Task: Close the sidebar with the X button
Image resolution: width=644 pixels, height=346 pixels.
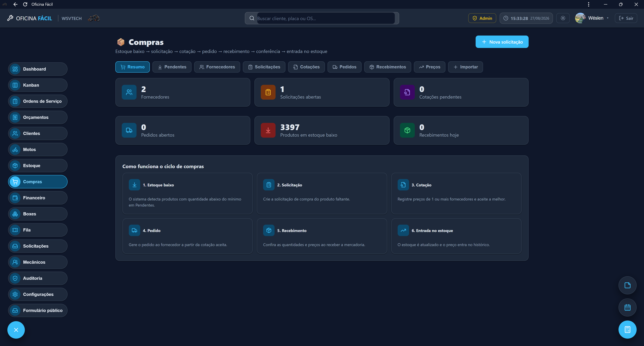Action: click(16, 330)
